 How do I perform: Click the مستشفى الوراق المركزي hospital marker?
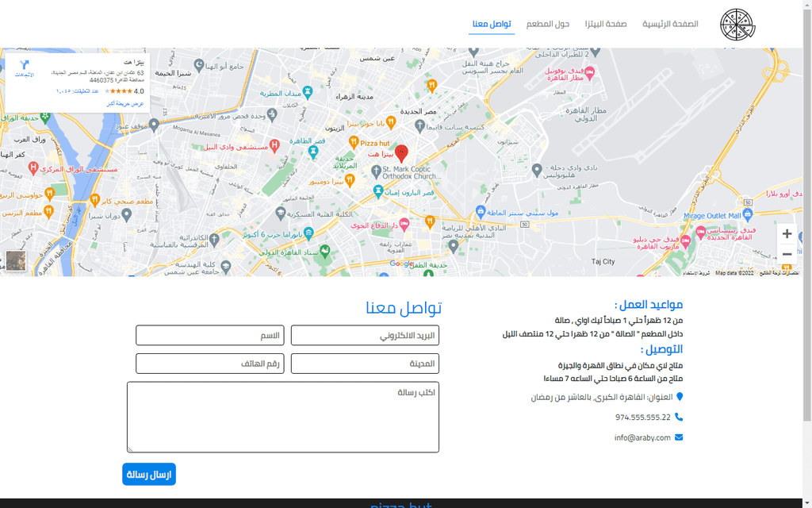(x=33, y=167)
